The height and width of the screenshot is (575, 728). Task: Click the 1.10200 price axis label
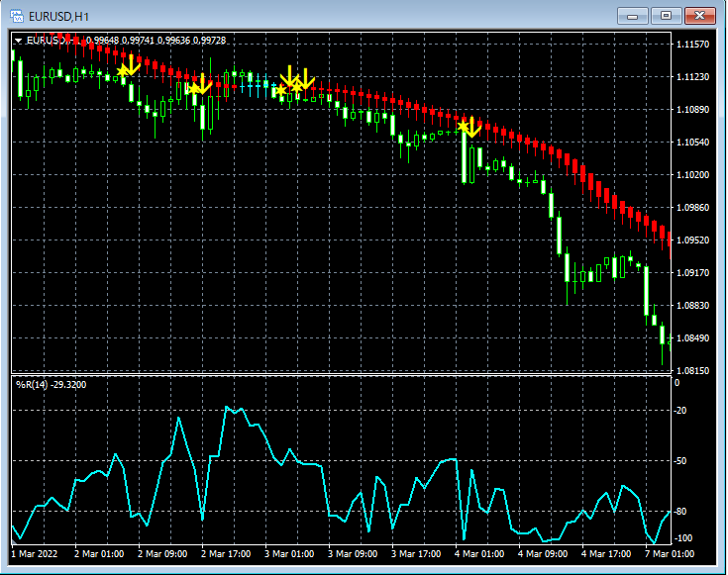pyautogui.click(x=693, y=175)
